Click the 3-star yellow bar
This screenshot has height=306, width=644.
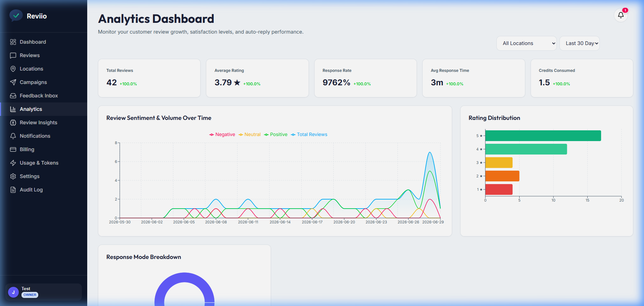(499, 163)
